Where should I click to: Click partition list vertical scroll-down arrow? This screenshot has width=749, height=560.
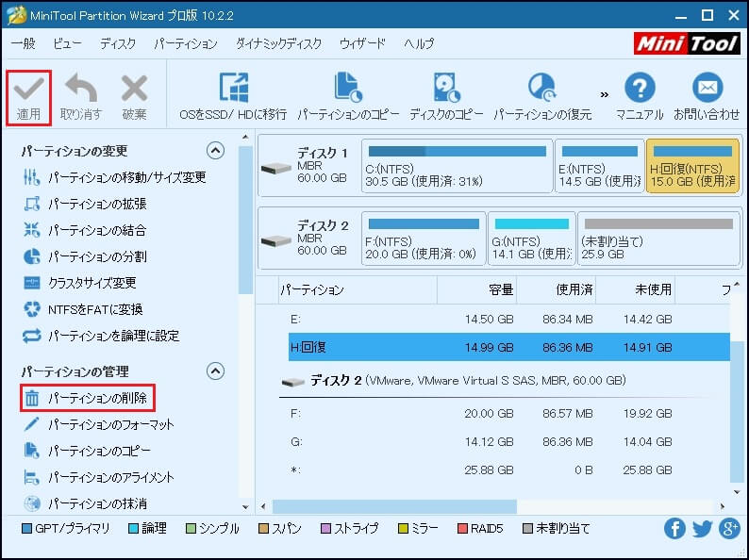coord(737,492)
